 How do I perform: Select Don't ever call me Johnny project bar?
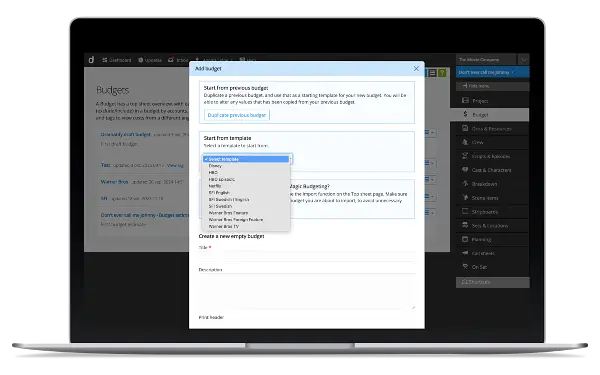click(x=492, y=72)
